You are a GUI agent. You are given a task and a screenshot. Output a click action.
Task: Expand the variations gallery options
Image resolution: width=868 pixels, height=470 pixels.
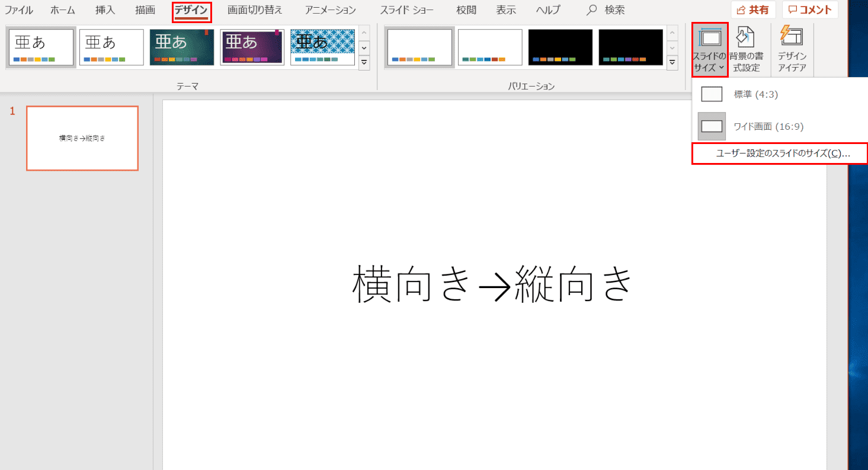click(x=672, y=62)
